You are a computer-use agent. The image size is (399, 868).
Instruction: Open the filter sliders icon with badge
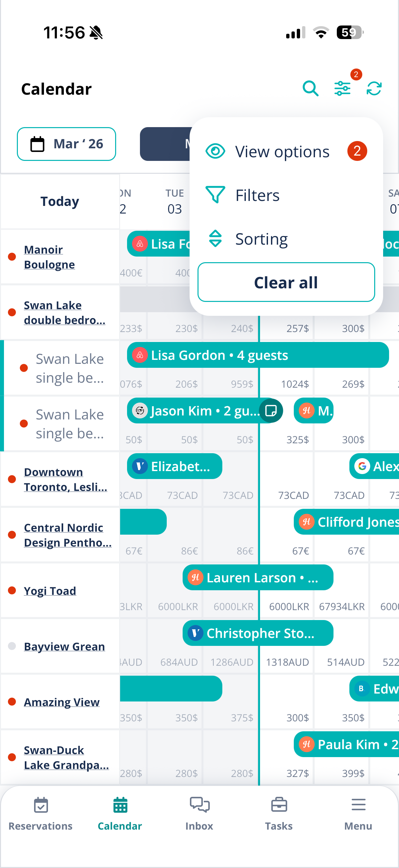(342, 89)
